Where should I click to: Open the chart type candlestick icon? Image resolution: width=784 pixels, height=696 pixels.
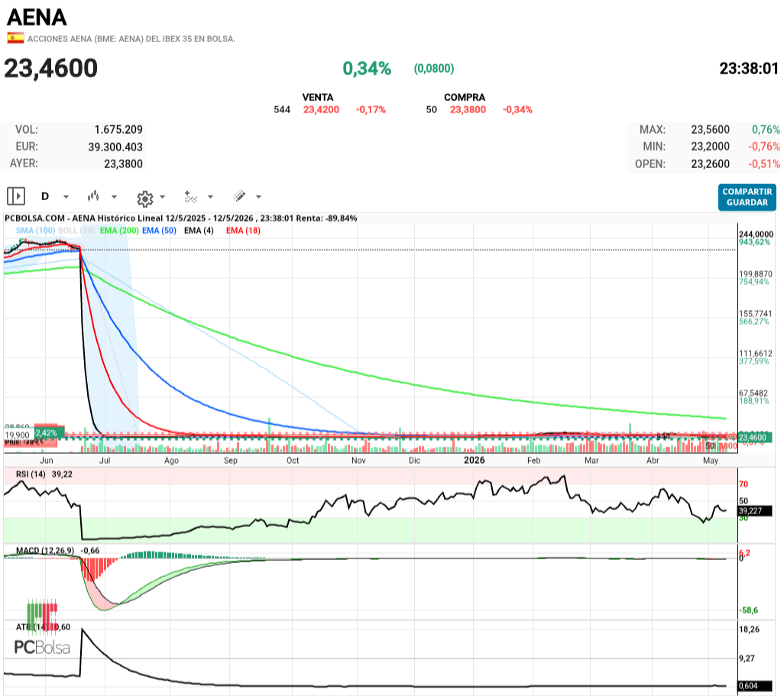[x=93, y=196]
